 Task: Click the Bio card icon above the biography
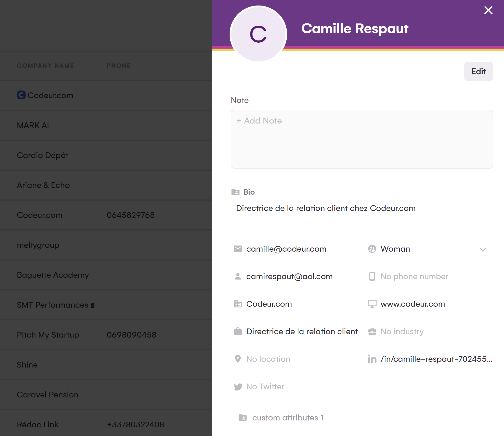[235, 192]
